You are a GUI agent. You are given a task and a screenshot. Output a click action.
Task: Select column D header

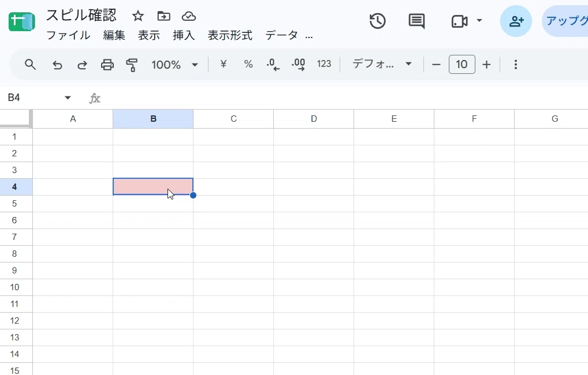[x=314, y=119]
